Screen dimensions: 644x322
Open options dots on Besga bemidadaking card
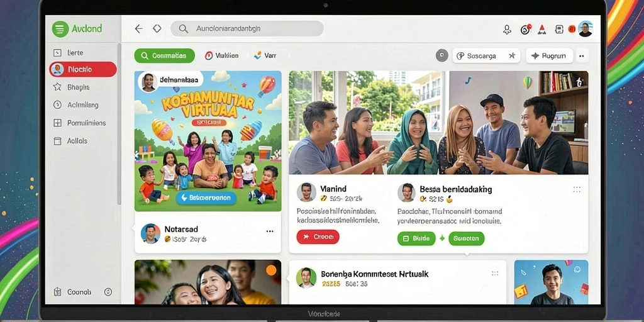point(577,189)
